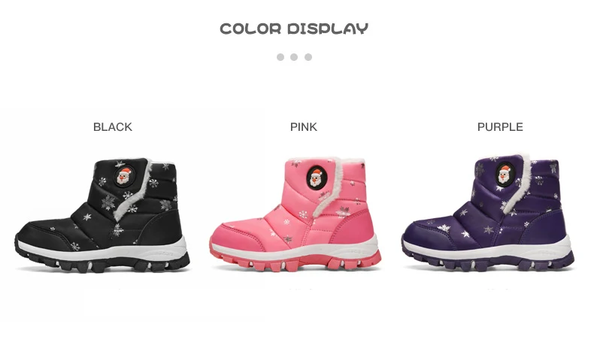Viewport: 594px width, 364px height.
Task: Click the large snowflake on black boot
Action: click(x=108, y=202)
